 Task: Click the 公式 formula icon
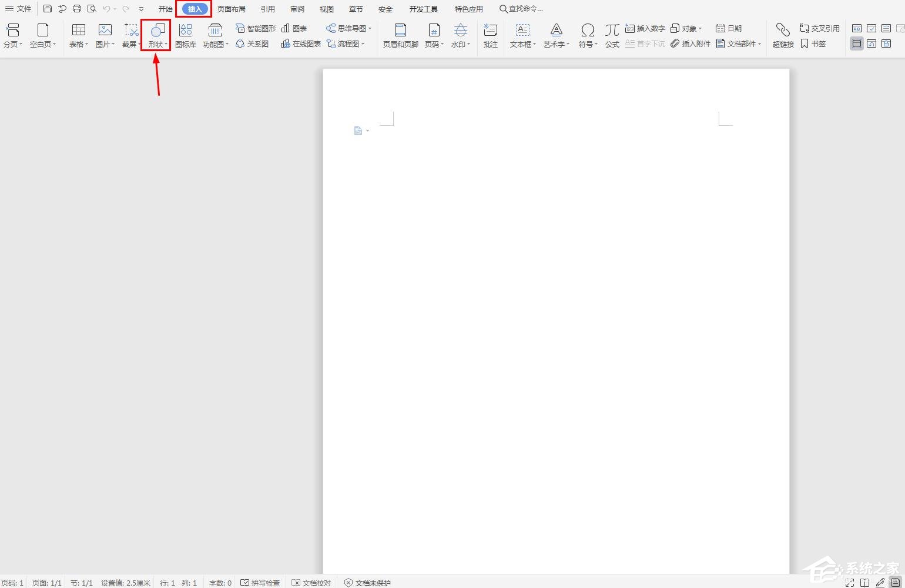tap(612, 35)
